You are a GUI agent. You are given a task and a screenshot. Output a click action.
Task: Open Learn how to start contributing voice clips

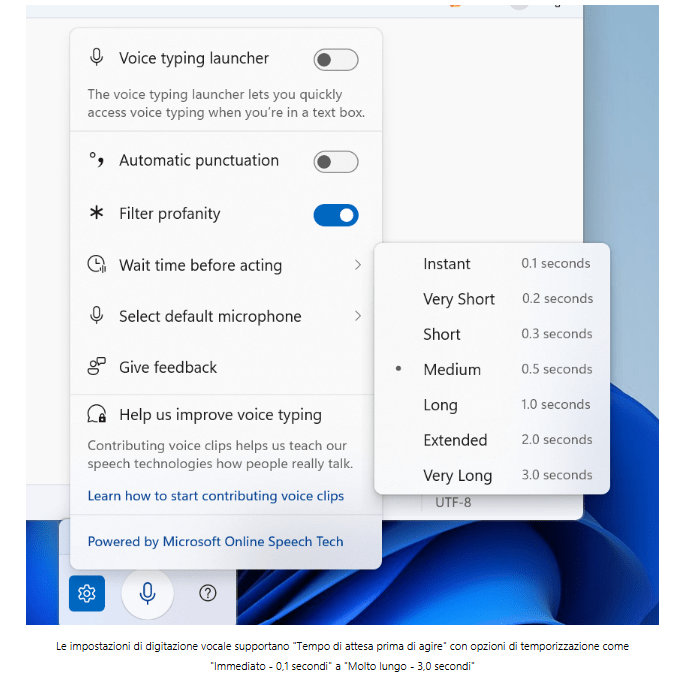215,496
